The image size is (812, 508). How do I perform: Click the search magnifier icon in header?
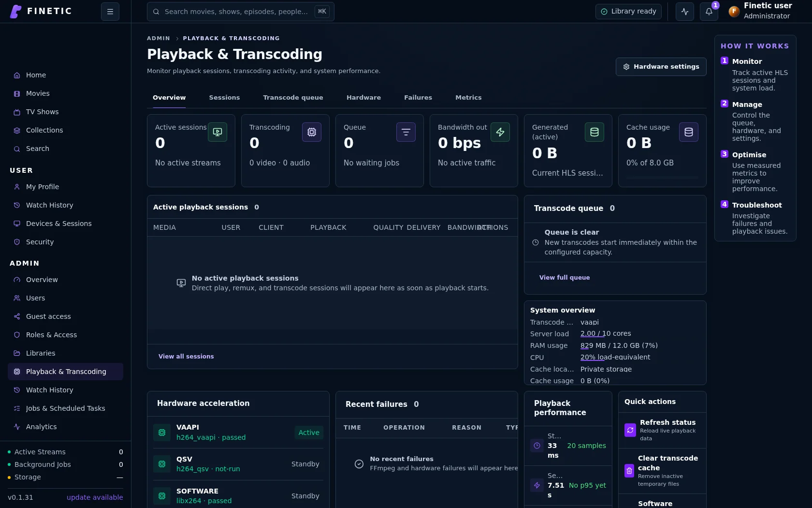tap(156, 12)
